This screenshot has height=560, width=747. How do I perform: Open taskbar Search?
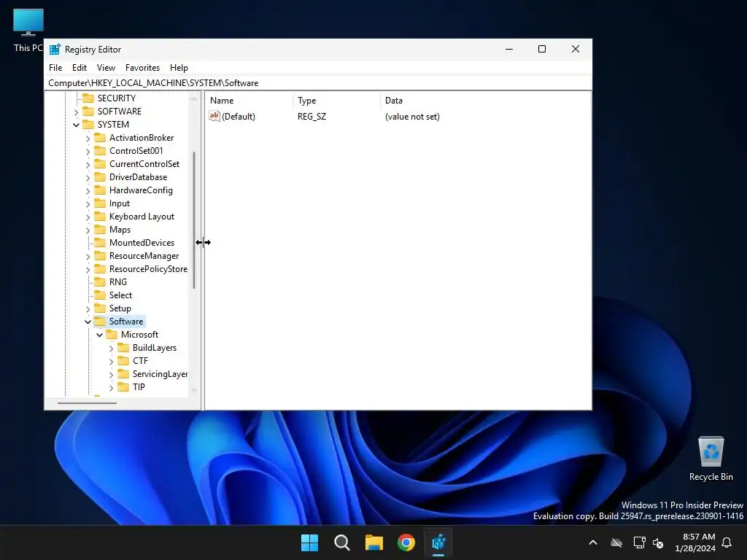coord(342,542)
